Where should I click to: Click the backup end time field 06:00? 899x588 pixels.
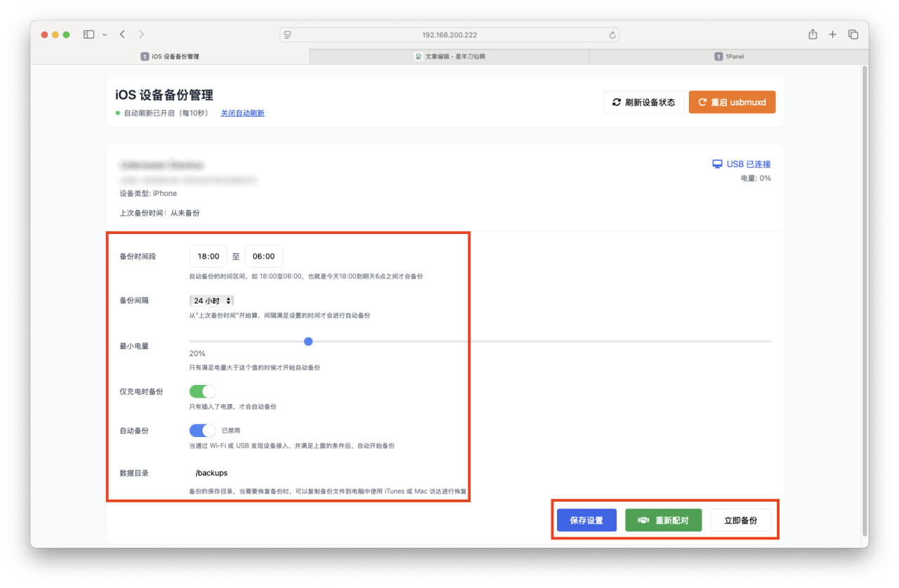click(x=264, y=256)
